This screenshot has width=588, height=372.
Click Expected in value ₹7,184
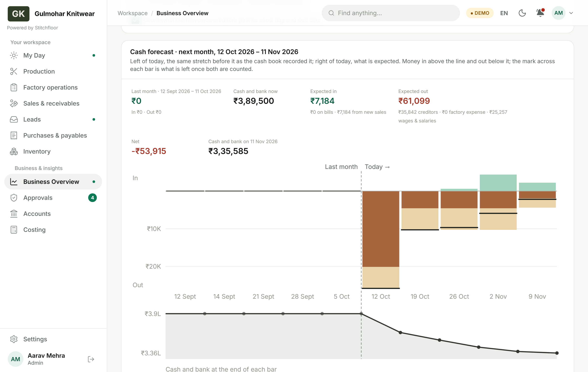pos(322,101)
